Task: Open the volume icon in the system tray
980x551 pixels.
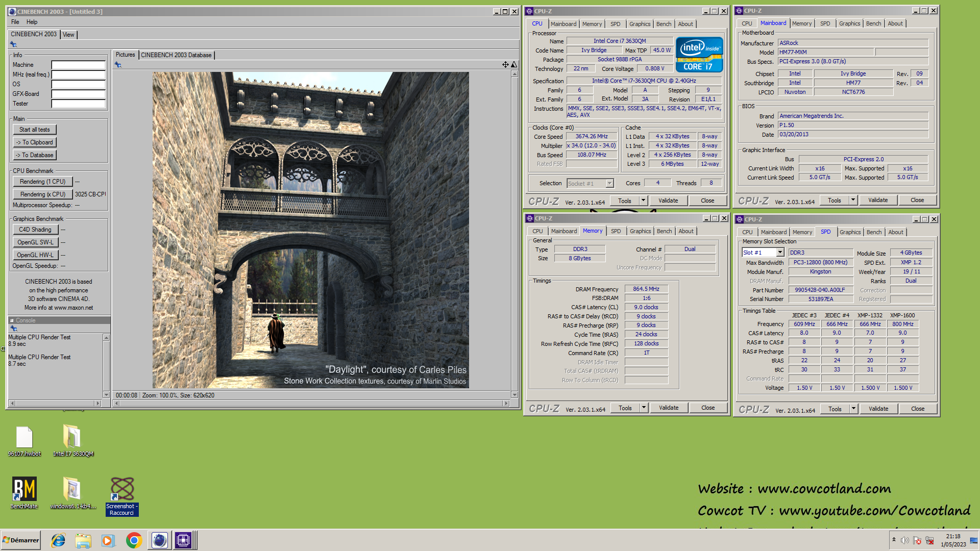Action: 904,540
